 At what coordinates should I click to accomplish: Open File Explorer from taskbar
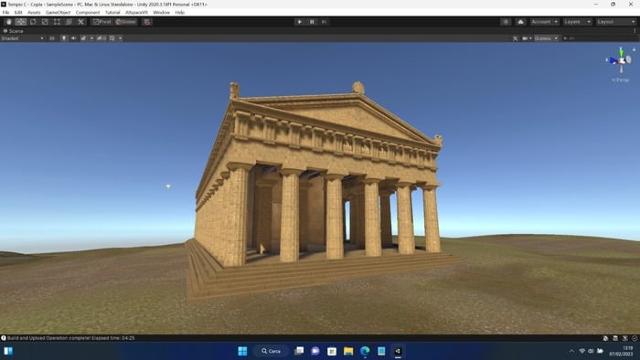pos(348,351)
